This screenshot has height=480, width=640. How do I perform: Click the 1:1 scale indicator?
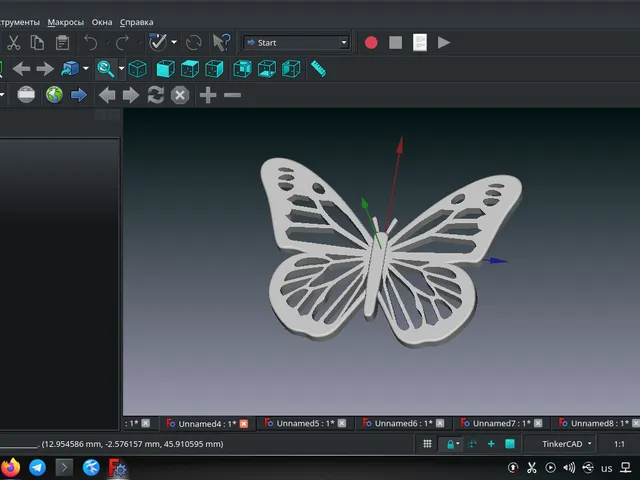click(619, 444)
